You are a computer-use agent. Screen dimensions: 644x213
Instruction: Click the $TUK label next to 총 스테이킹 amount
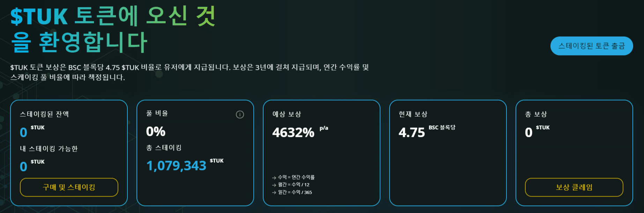point(216,161)
